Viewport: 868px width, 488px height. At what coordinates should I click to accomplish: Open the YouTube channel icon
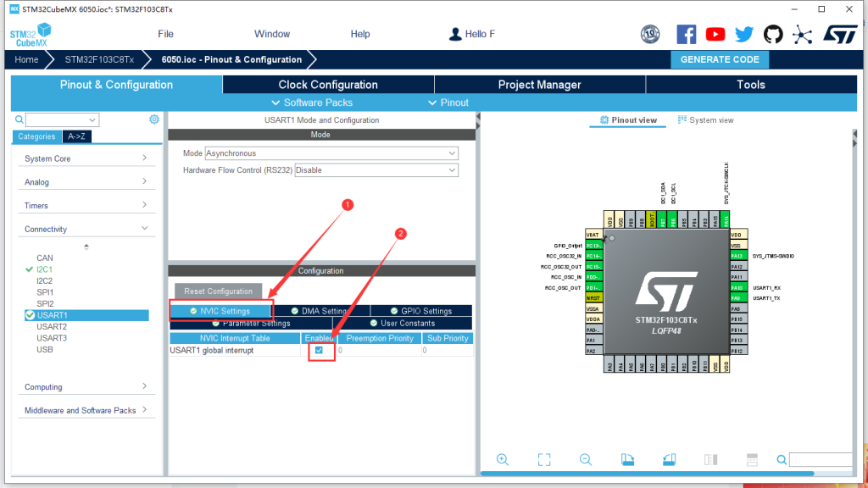[715, 34]
